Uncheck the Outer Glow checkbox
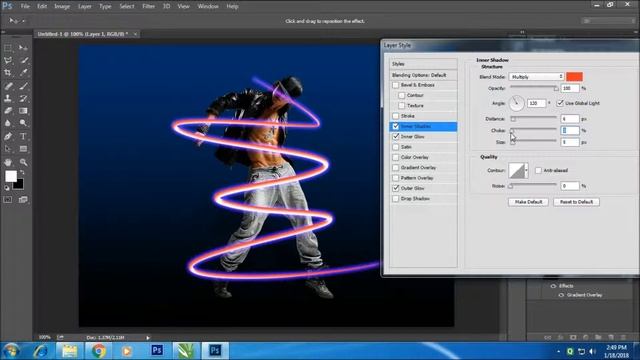This screenshot has width=640, height=360. click(396, 188)
